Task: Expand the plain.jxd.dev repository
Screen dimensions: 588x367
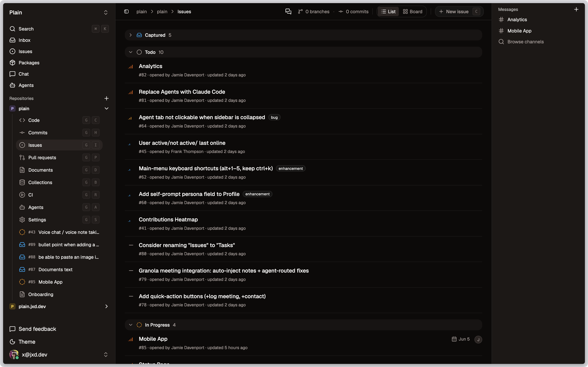Action: (x=106, y=307)
